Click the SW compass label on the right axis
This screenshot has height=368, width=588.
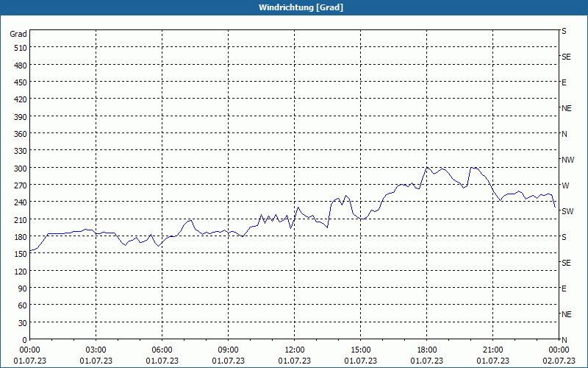pyautogui.click(x=567, y=211)
